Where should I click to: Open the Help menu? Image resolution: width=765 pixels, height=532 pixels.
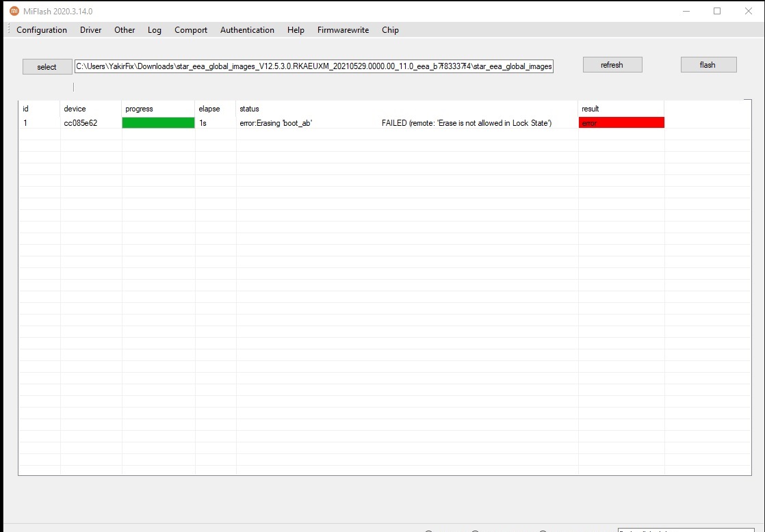click(296, 29)
